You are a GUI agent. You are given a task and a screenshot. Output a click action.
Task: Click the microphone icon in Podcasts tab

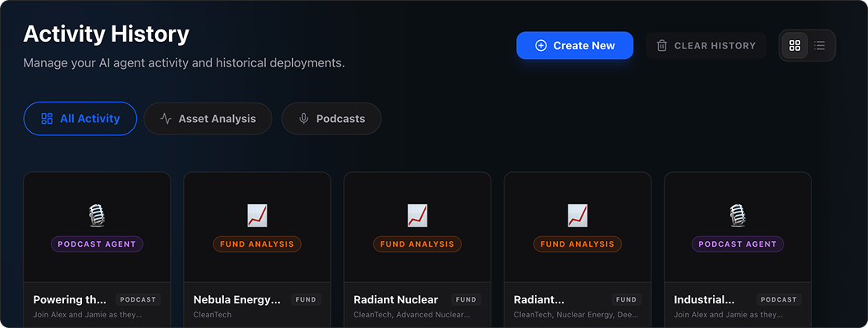coord(304,118)
